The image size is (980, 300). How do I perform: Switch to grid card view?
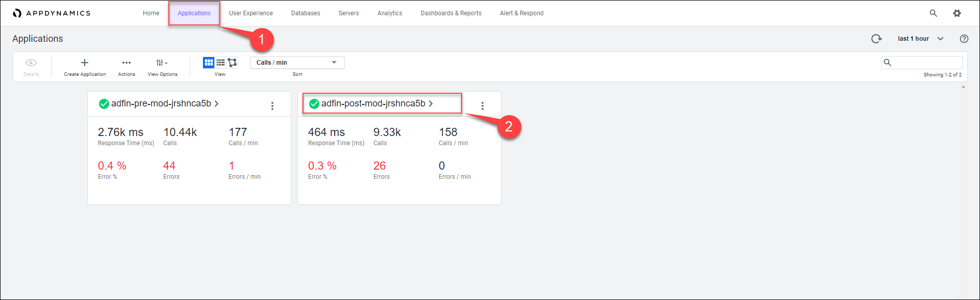(x=209, y=63)
